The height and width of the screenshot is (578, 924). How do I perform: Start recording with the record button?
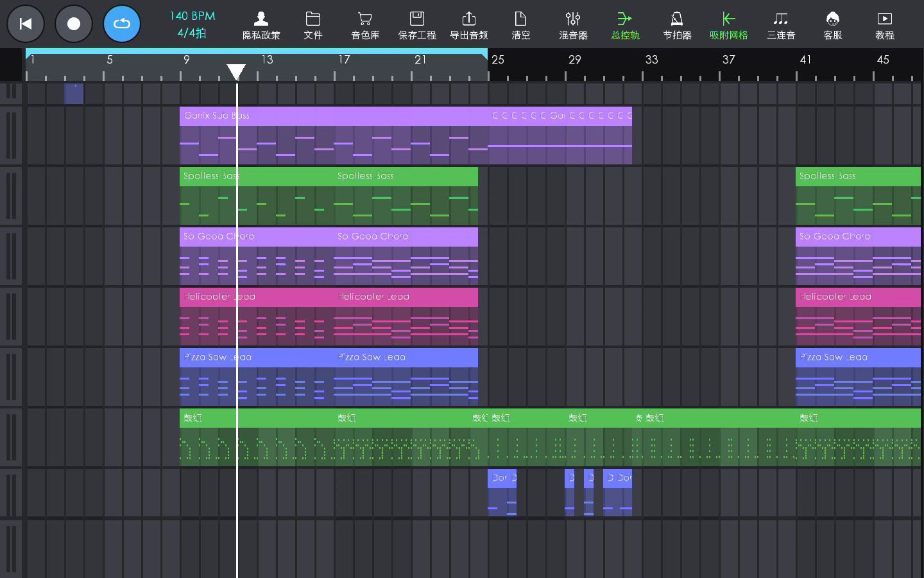pyautogui.click(x=74, y=24)
